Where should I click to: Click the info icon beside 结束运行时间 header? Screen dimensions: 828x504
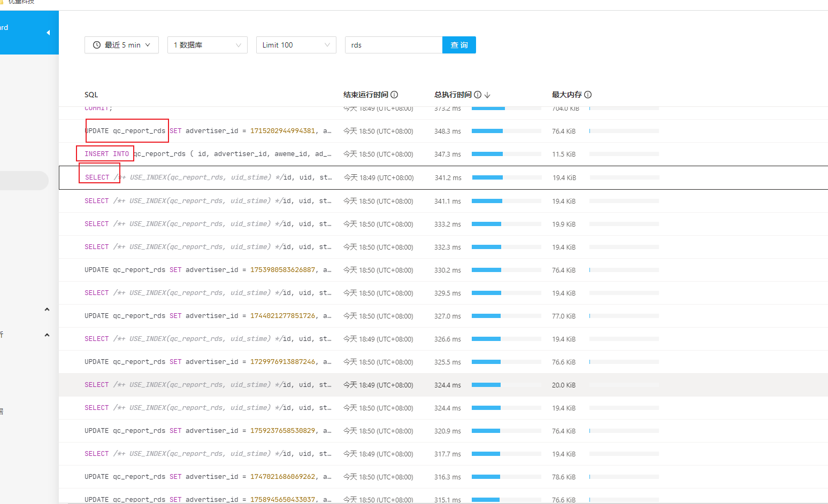[394, 95]
